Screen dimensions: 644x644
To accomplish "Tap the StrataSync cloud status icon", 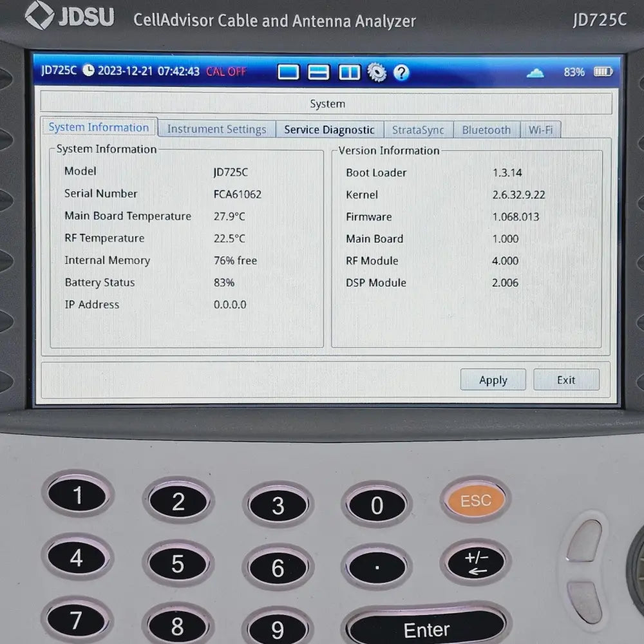I will pyautogui.click(x=535, y=73).
